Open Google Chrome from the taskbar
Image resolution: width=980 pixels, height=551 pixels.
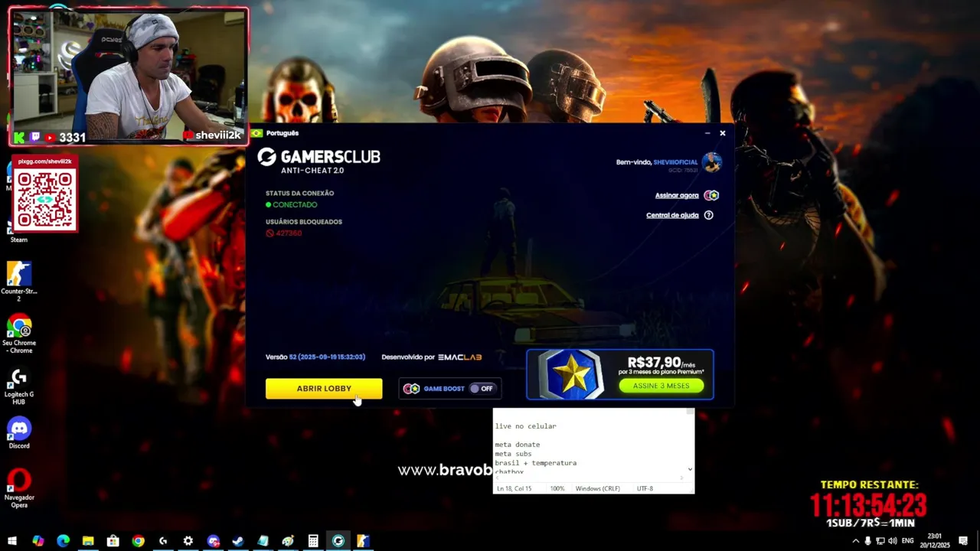tap(138, 541)
